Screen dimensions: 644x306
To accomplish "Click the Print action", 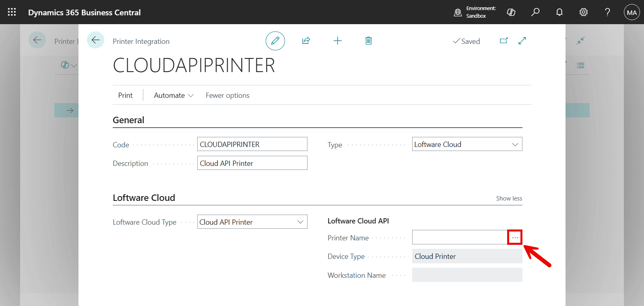I will tap(125, 95).
